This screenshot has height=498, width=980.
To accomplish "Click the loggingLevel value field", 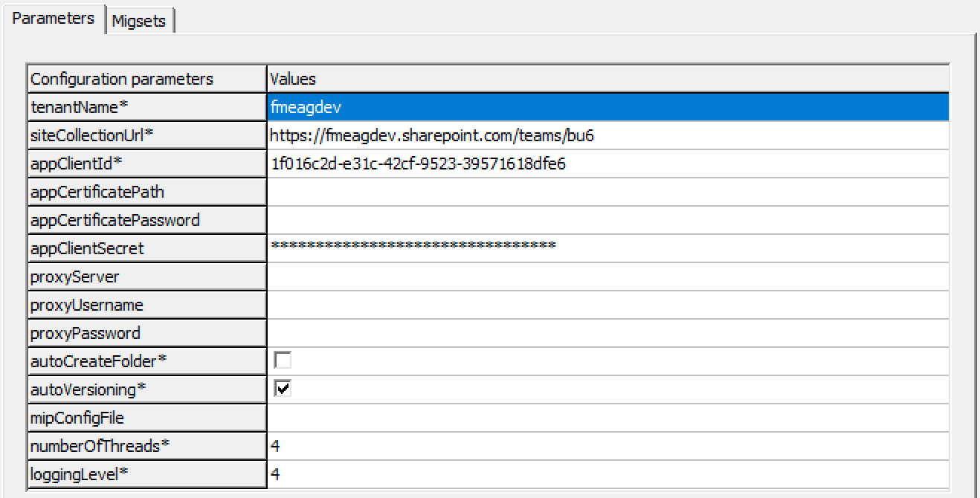I will (x=607, y=474).
